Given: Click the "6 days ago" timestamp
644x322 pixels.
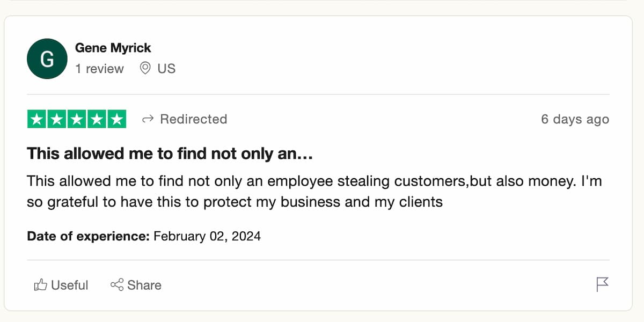Looking at the screenshot, I should [575, 119].
